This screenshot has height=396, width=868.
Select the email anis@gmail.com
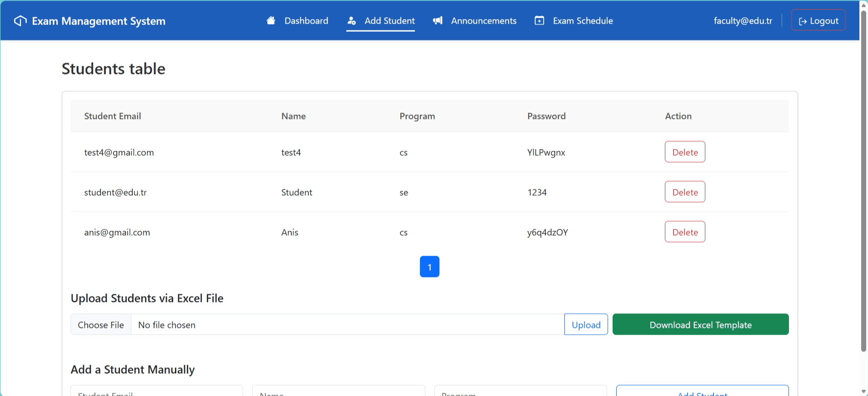pyautogui.click(x=117, y=233)
